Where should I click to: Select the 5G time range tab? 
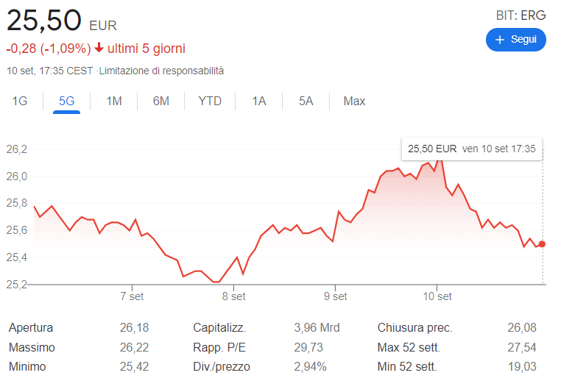66,101
